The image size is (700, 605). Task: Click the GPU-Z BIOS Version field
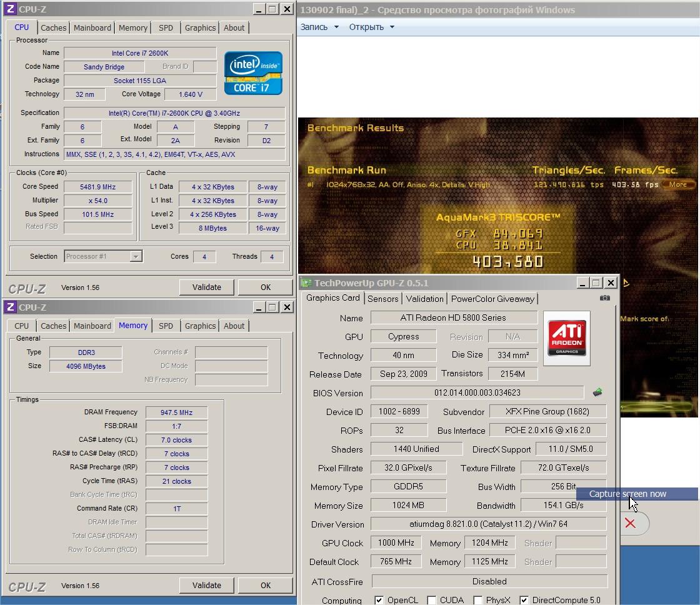click(x=477, y=392)
